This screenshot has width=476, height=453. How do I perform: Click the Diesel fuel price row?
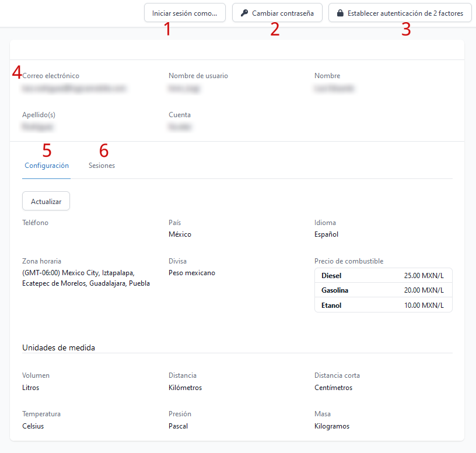pos(383,275)
